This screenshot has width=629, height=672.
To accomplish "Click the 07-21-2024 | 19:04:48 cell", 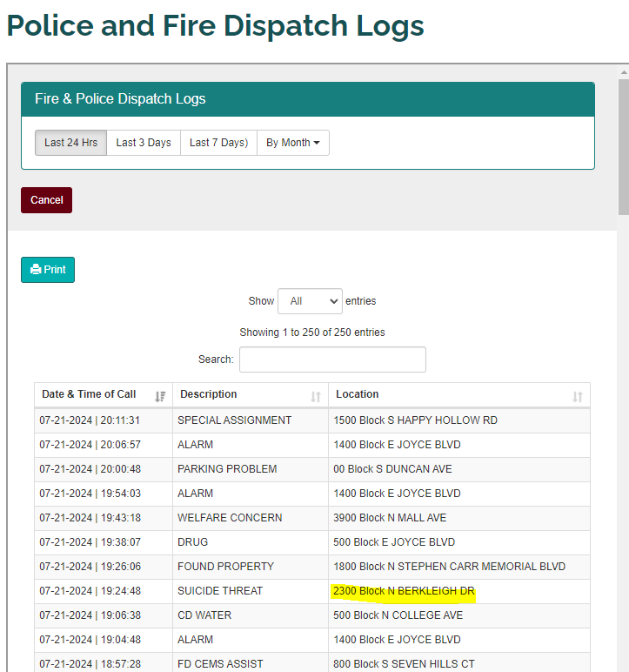I will tap(104, 641).
